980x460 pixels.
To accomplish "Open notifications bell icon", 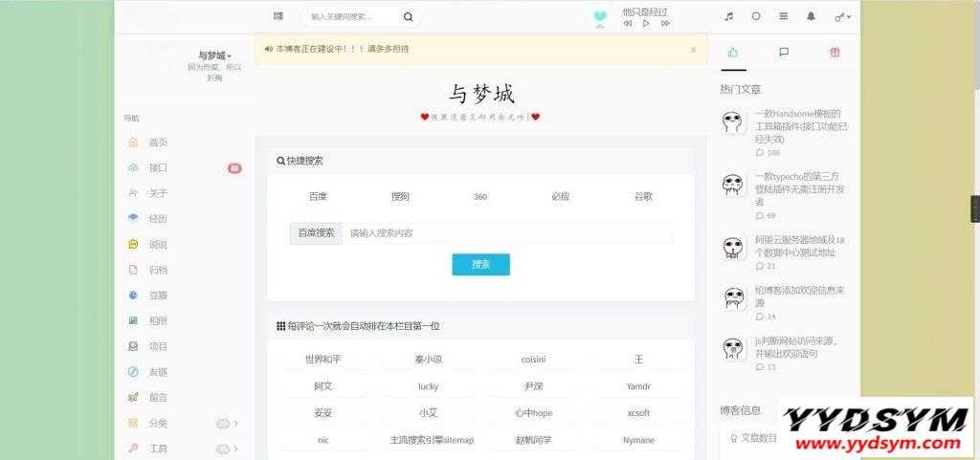I will click(x=811, y=17).
